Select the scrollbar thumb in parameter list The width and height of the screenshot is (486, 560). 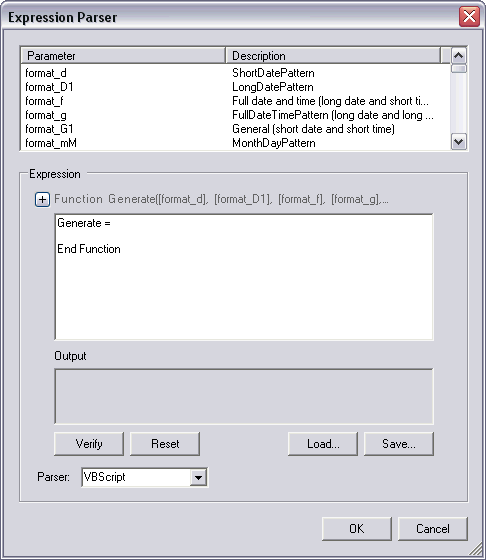click(459, 68)
